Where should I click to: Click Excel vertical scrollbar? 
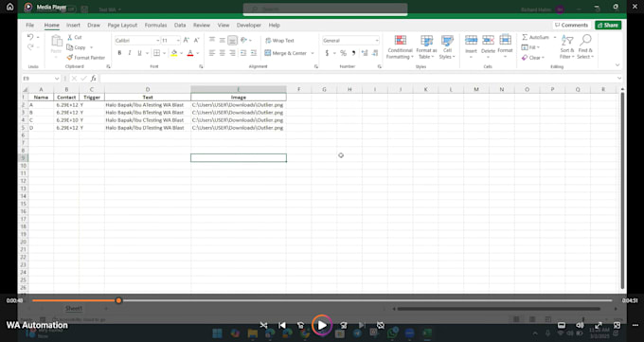pos(622,190)
